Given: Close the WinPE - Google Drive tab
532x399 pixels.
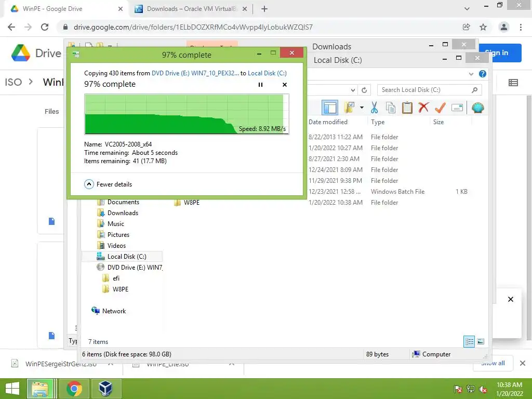Looking at the screenshot, I should tap(121, 9).
